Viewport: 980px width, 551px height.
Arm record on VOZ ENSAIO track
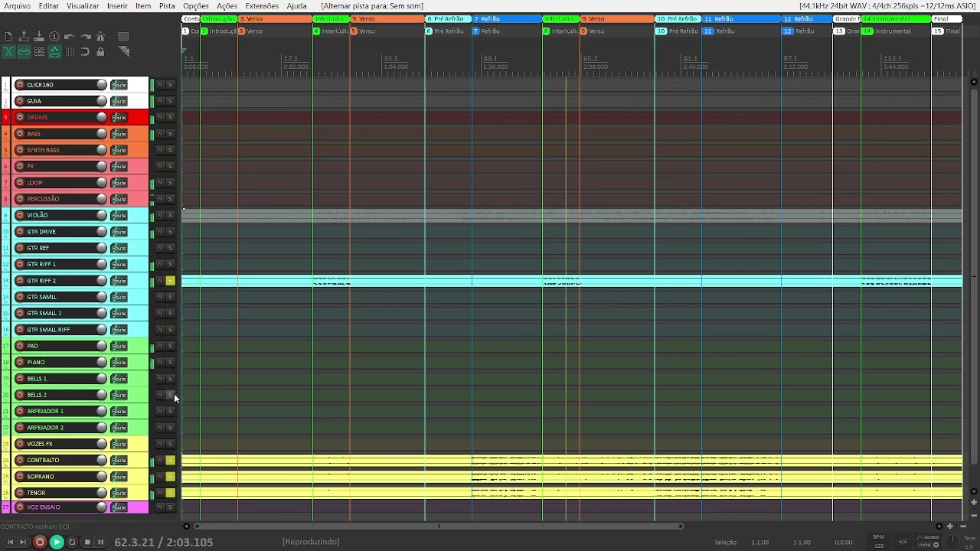click(x=20, y=507)
